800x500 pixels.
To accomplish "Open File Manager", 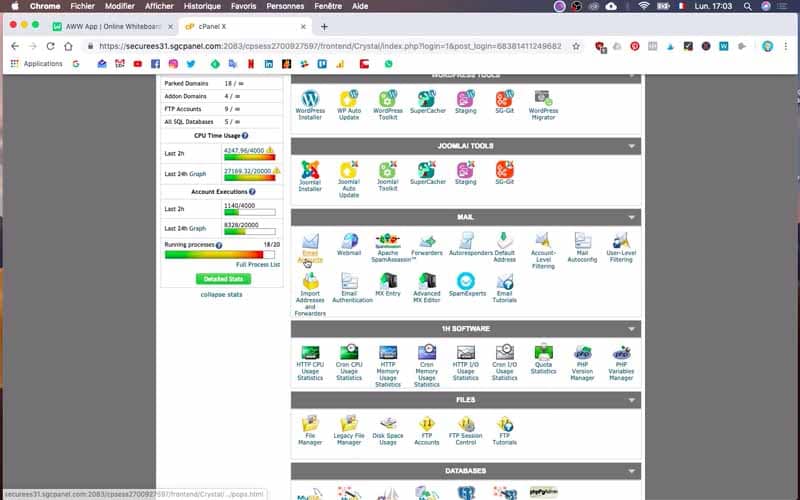I will pos(310,431).
